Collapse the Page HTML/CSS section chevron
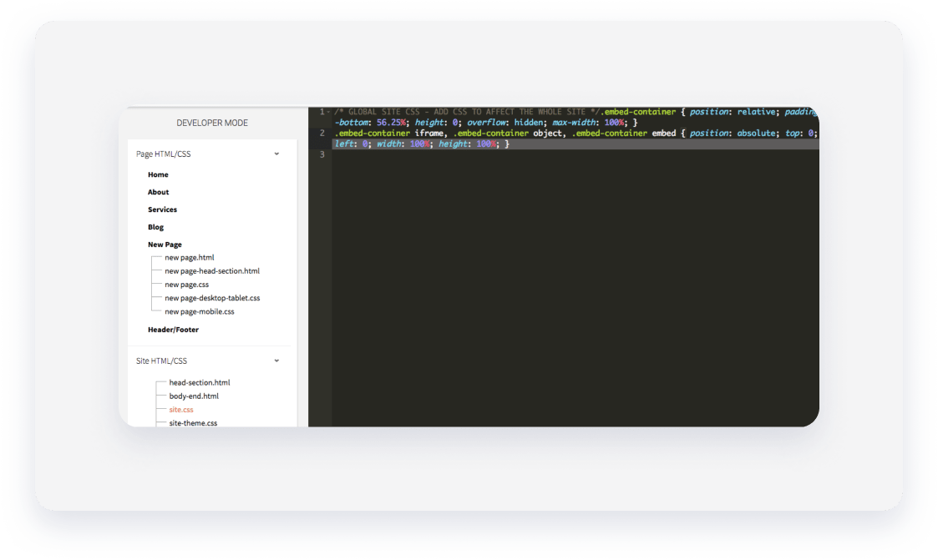938x560 pixels. click(276, 154)
